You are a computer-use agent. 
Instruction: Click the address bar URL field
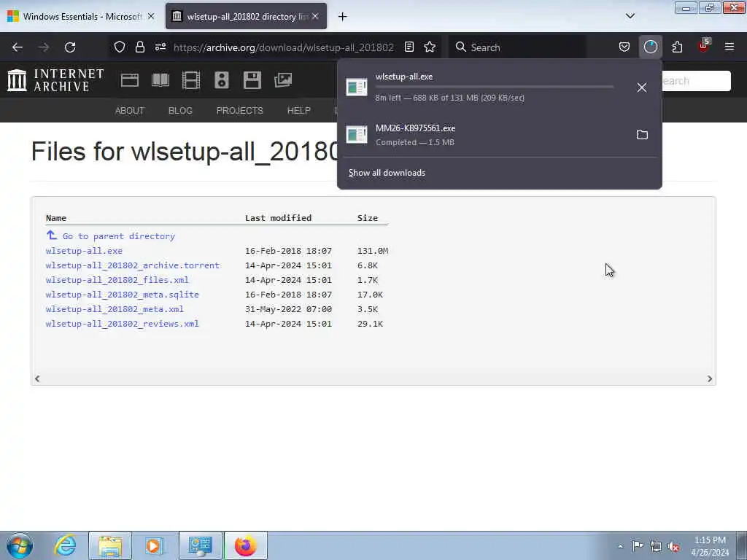pyautogui.click(x=284, y=47)
